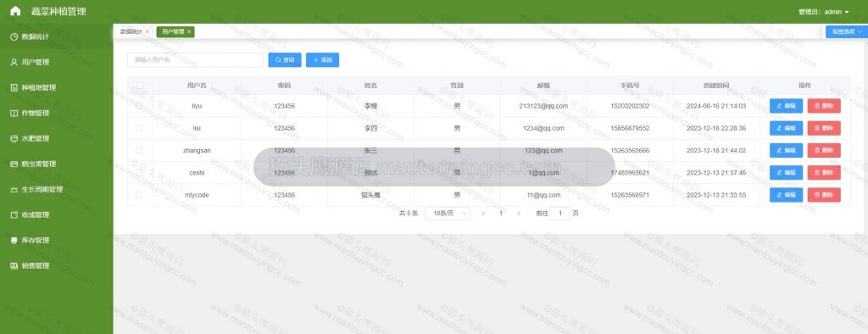The image size is (868, 334).
Task: Delete the ceshi user row
Action: pyautogui.click(x=824, y=173)
